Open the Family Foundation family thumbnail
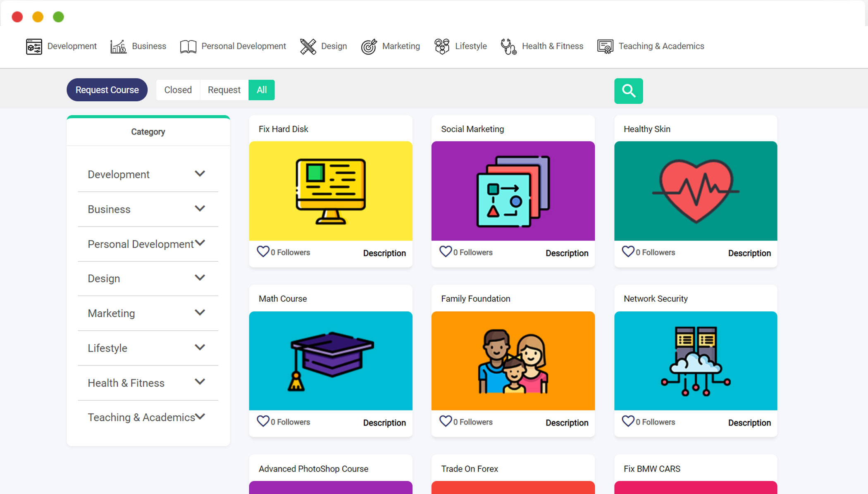 coord(513,361)
